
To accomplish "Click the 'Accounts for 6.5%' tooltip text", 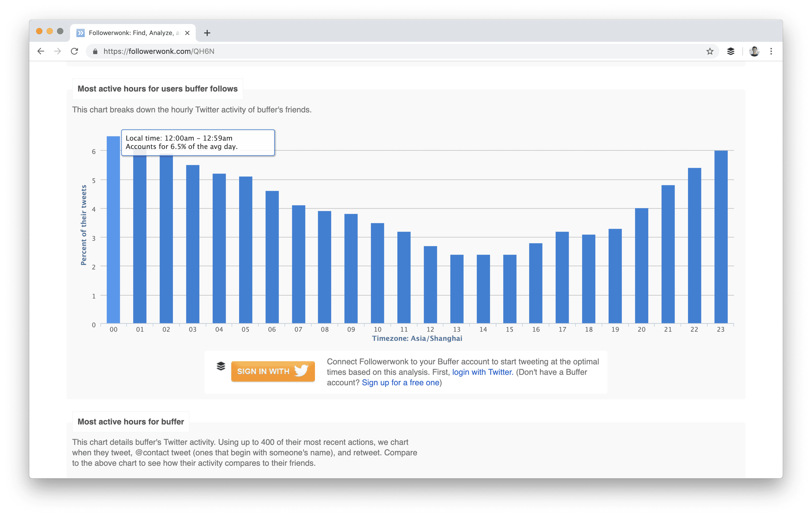I will coord(182,147).
